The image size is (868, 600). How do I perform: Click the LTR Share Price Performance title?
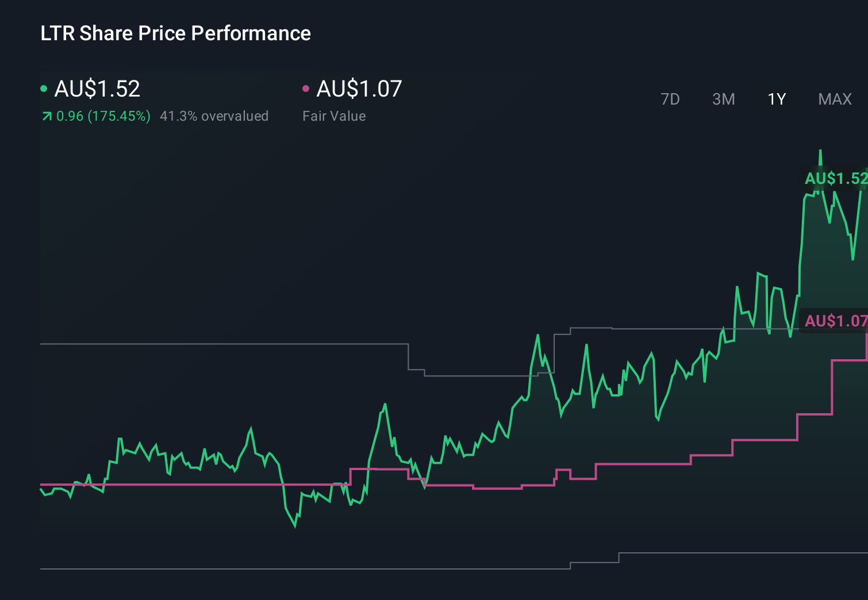[175, 33]
